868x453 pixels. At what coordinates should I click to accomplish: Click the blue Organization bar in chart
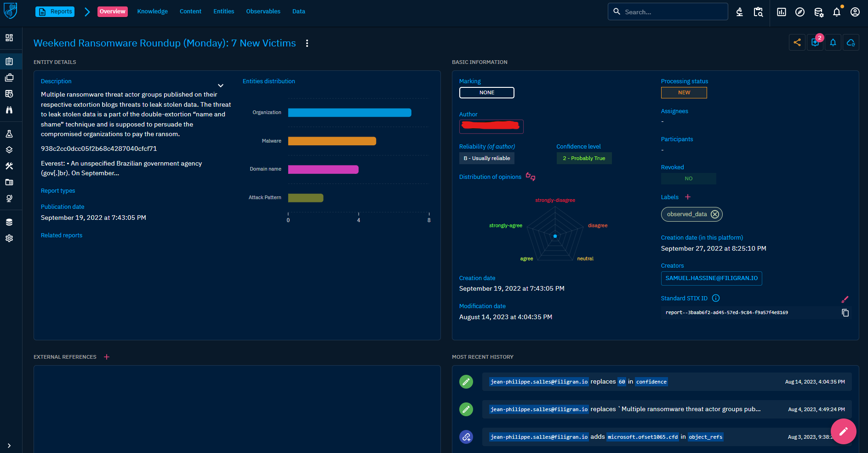(x=349, y=113)
